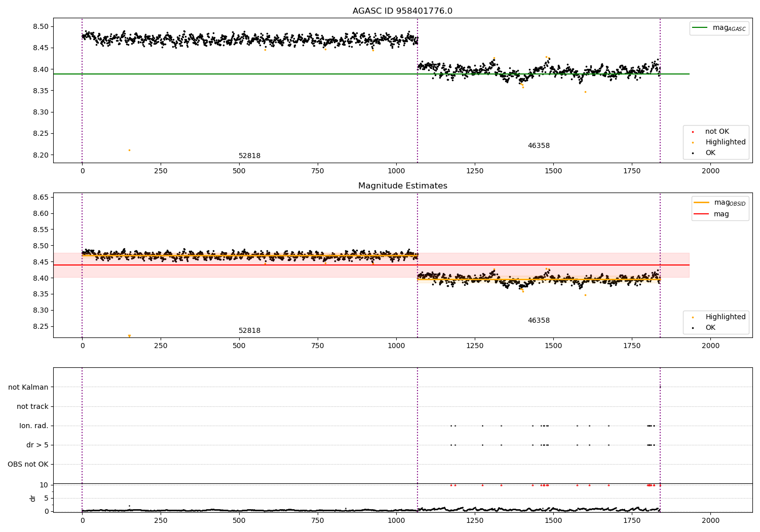This screenshot has height=532, width=760.
Task: Click the "1500" x-tick in the middle plot
Action: point(553,346)
